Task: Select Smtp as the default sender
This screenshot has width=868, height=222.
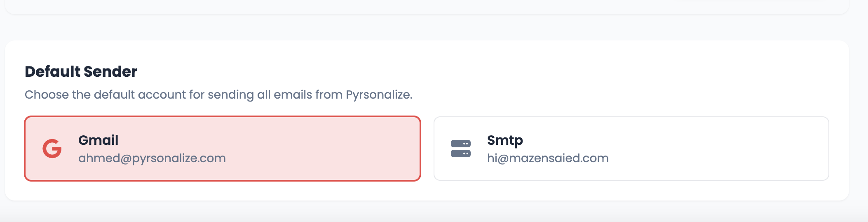Action: click(x=631, y=149)
